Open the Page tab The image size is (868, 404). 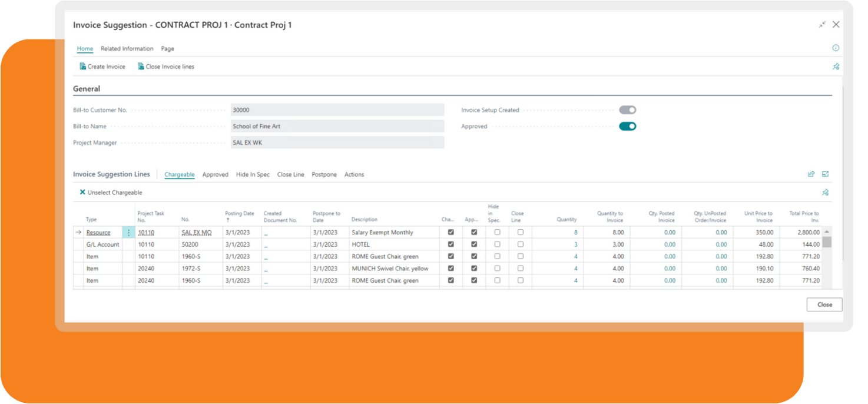click(167, 48)
